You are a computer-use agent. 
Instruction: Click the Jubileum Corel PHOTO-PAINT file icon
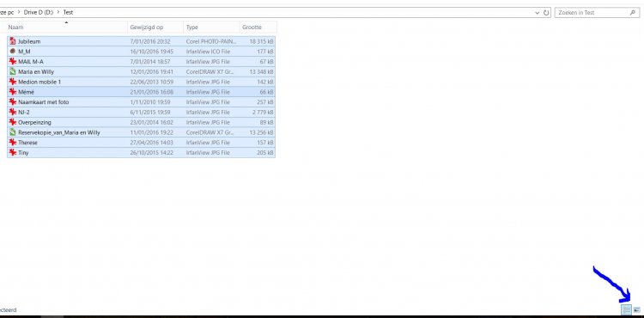point(12,41)
